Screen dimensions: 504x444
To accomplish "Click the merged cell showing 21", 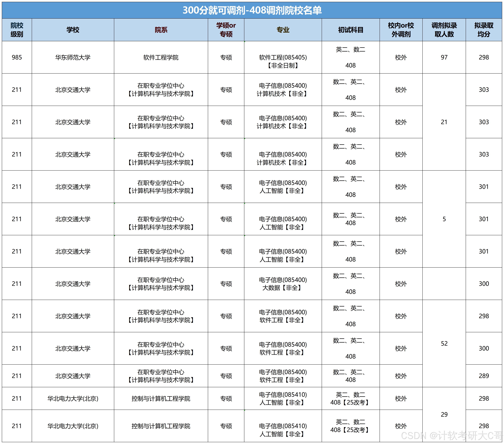I will [444, 122].
